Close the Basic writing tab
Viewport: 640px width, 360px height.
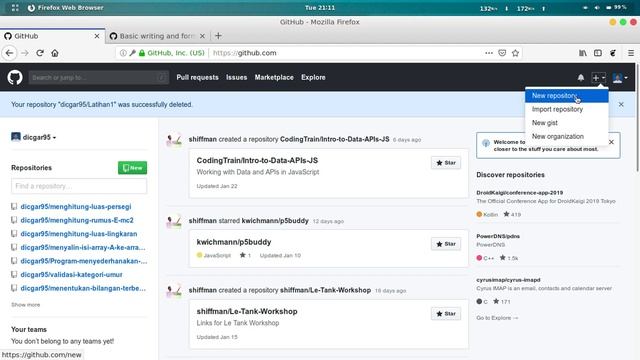202,36
